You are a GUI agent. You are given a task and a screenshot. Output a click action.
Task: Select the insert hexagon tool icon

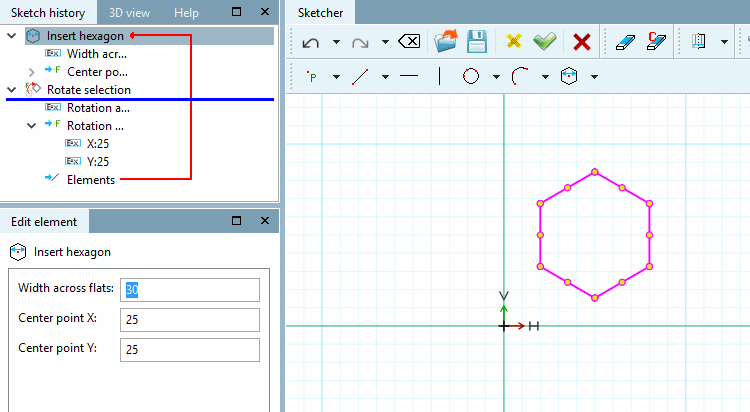point(569,76)
